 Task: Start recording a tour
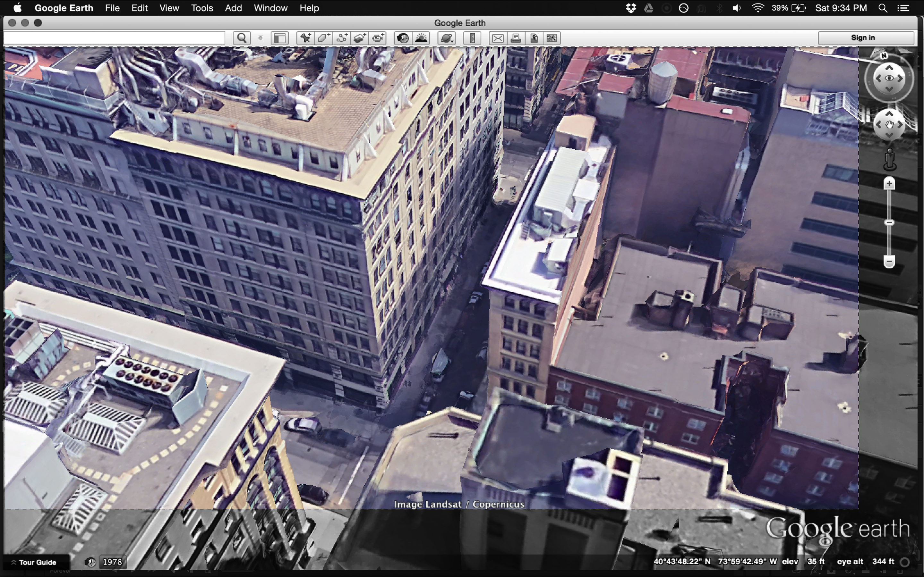377,38
